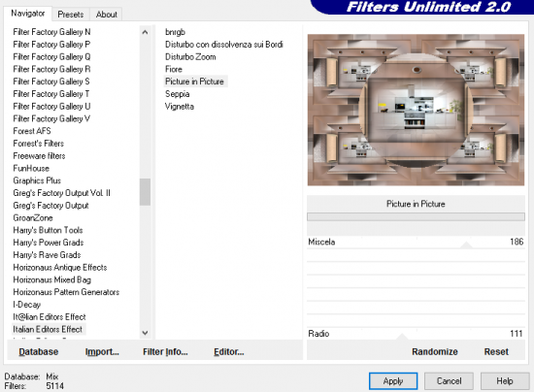This screenshot has height=392, width=534.
Task: Open Help
Action: point(504,380)
